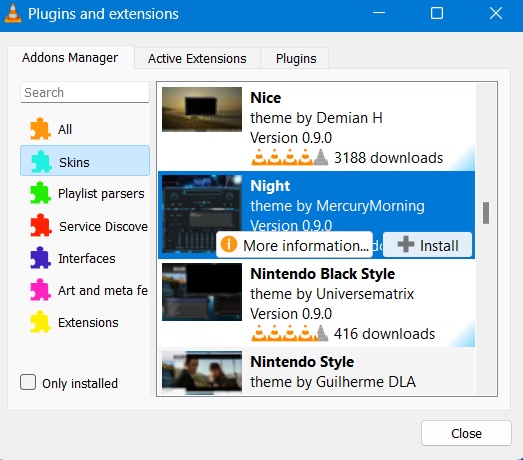This screenshot has height=460, width=523.
Task: Select the Art and meta fetchers label
Action: (103, 291)
